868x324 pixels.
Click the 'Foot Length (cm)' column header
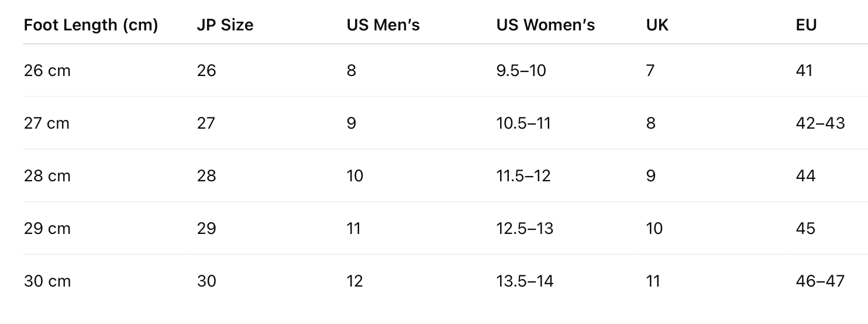coord(91,26)
